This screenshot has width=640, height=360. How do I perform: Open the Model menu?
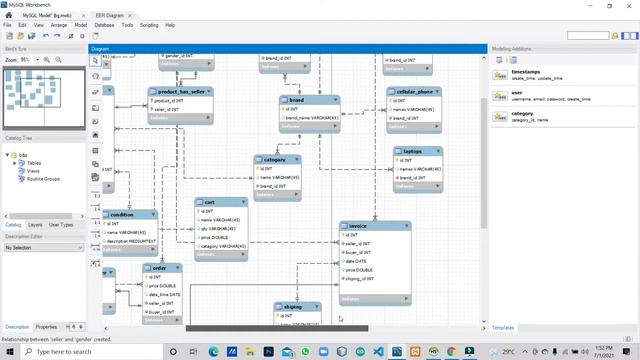[x=80, y=25]
